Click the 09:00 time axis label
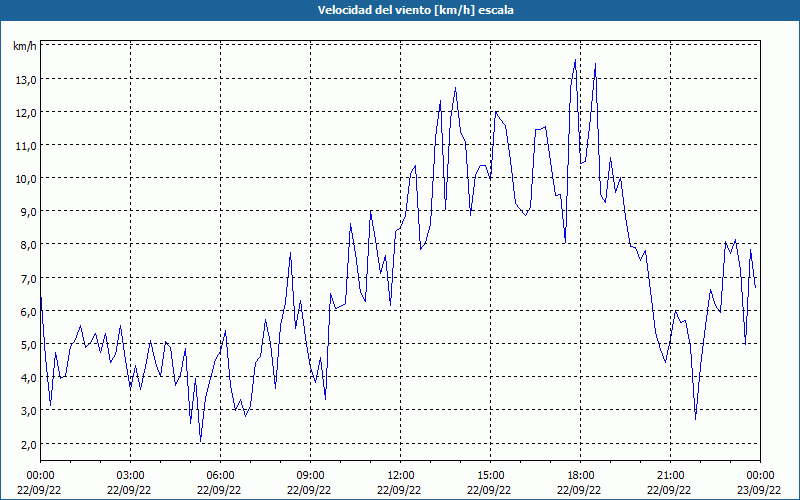This screenshot has height=500, width=800. click(x=310, y=476)
